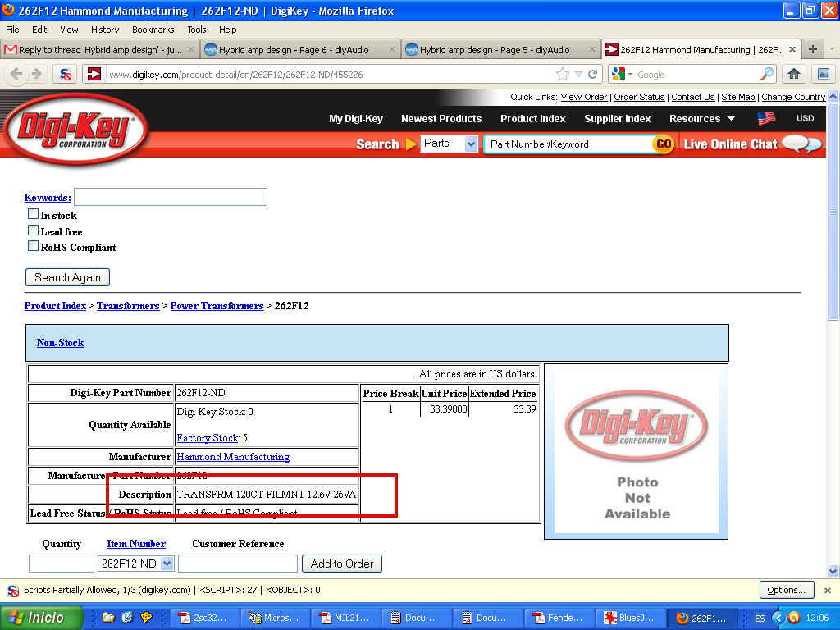The image size is (840, 630).
Task: Open the list all tabs dropdown arrow
Action: tap(832, 48)
